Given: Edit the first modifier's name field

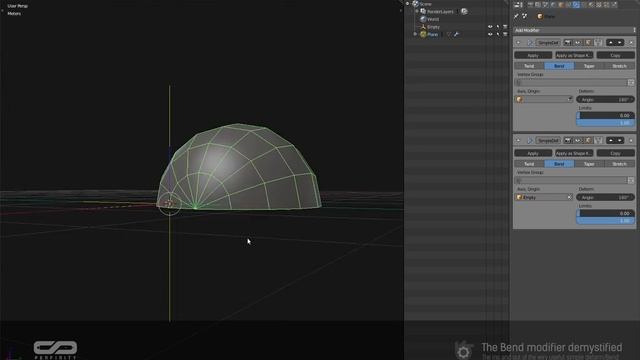Looking at the screenshot, I should [x=548, y=42].
